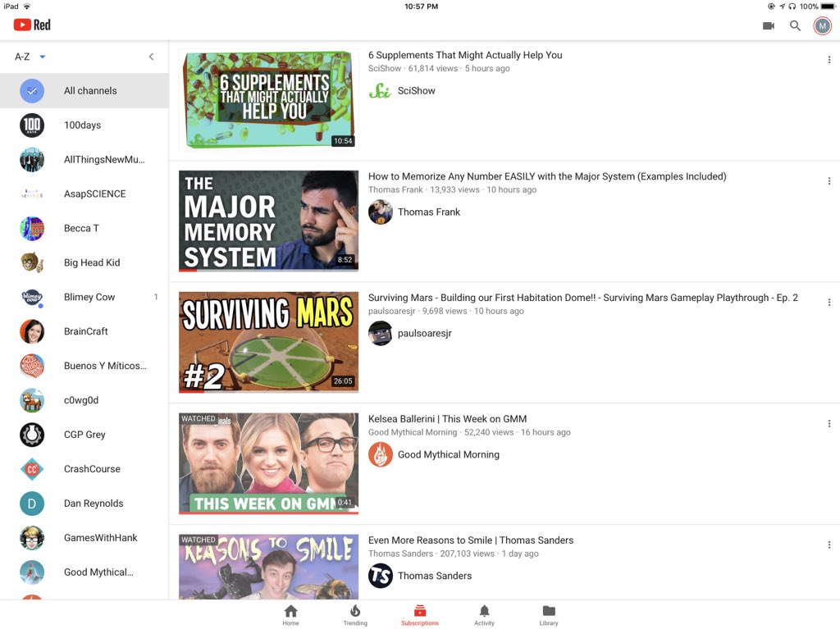Screen dimensions: 840x629
Task: Open 'How to Memorize Any Number EASILY' title
Action: pyautogui.click(x=547, y=176)
